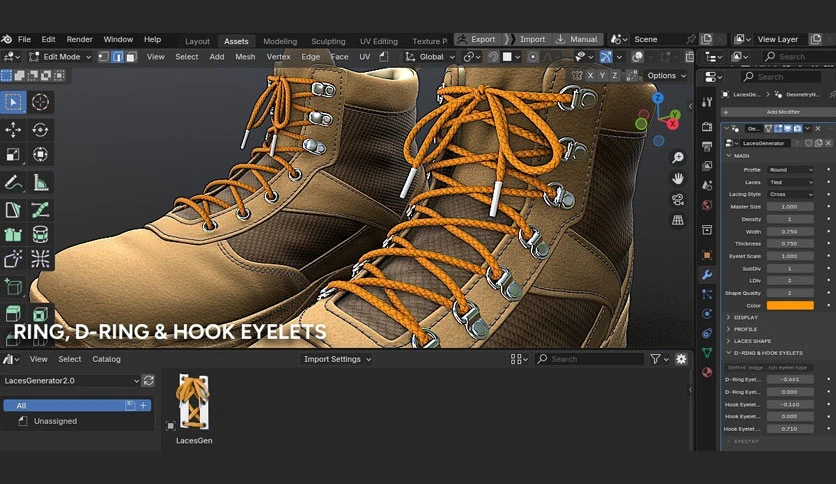
Task: Select the Annotate tool
Action: point(13,183)
